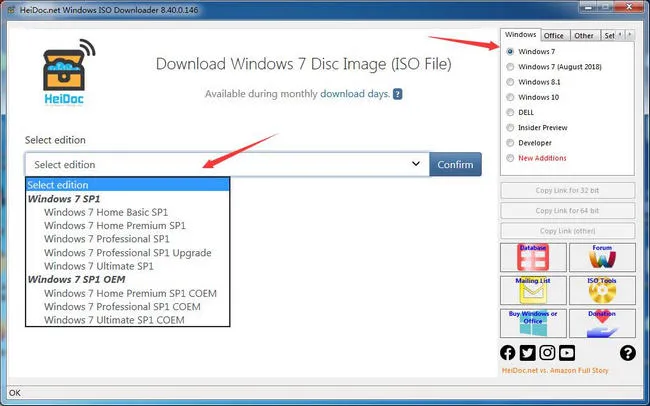Click the black help question mark icon
The image size is (650, 406).
tap(628, 353)
